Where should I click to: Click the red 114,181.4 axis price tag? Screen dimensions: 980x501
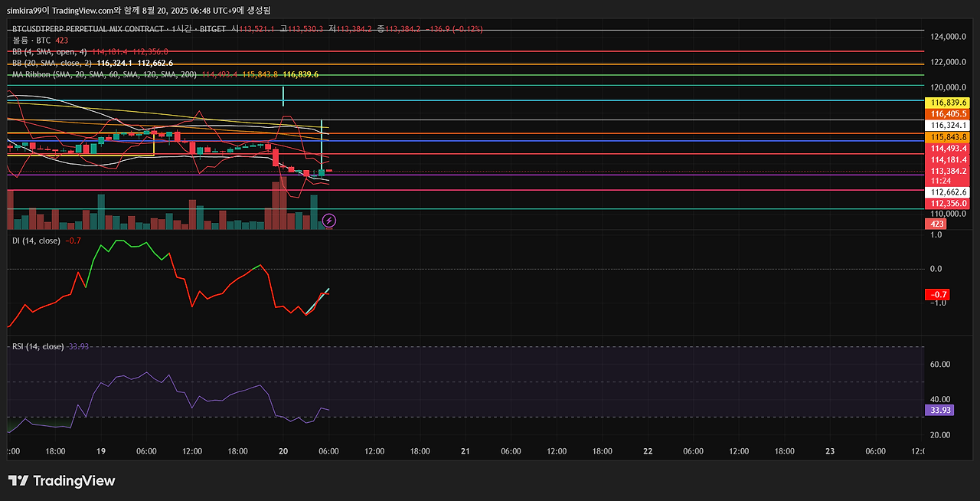pos(949,159)
